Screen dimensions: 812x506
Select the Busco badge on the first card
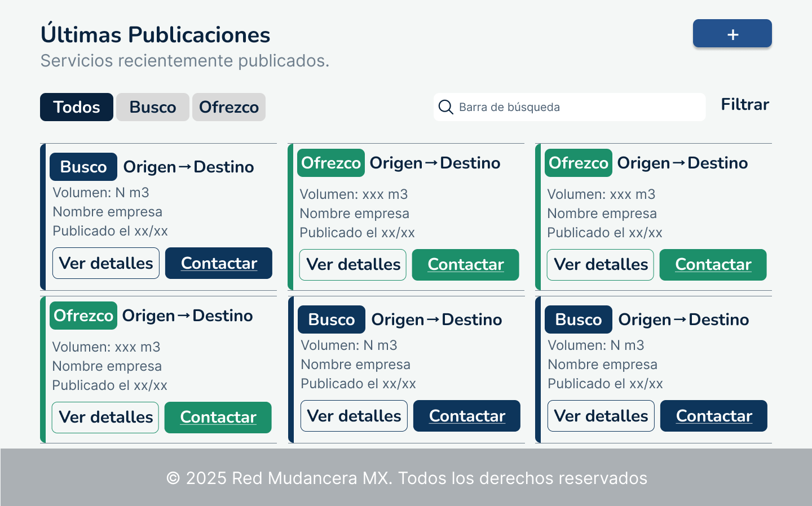coord(83,167)
